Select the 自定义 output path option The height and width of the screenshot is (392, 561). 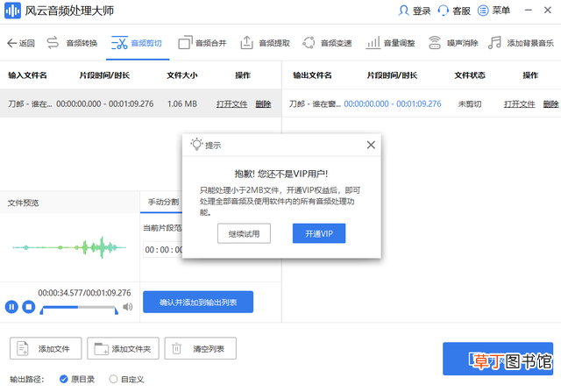pos(126,379)
